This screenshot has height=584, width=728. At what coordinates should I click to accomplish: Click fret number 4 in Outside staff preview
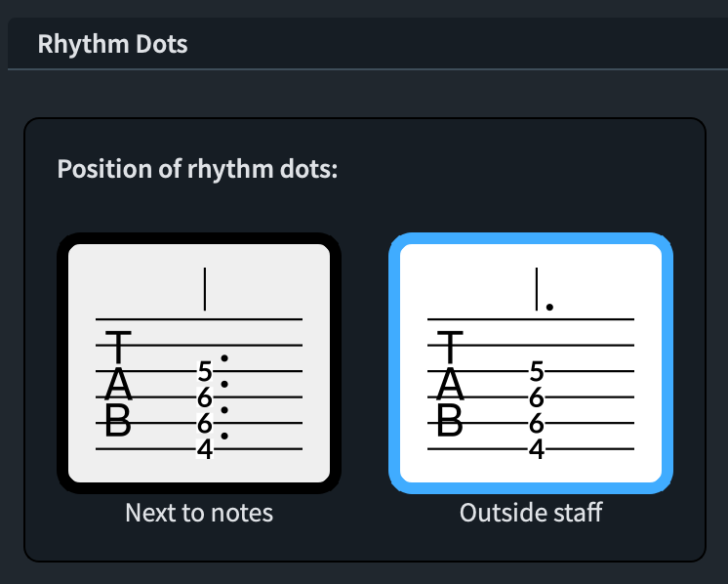coord(536,449)
